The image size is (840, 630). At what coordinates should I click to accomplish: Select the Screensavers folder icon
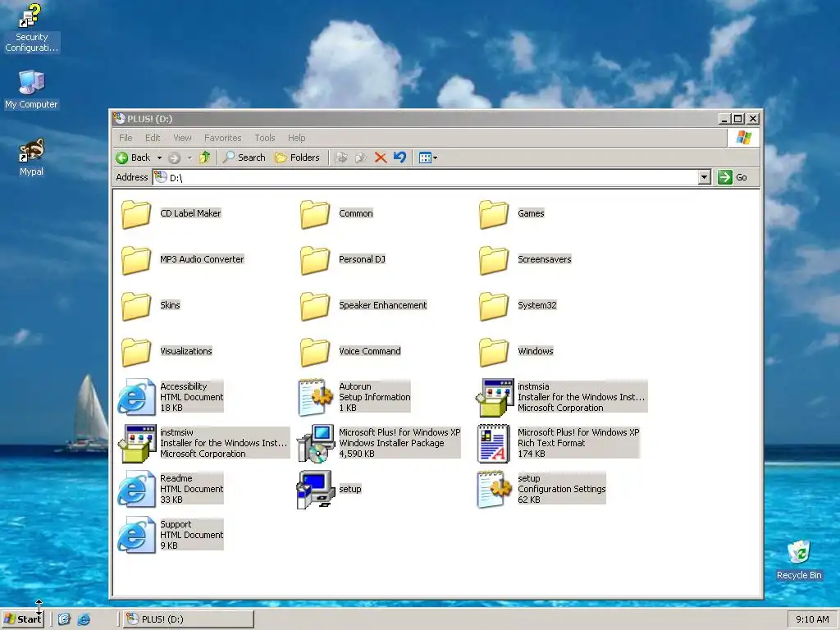coord(494,260)
